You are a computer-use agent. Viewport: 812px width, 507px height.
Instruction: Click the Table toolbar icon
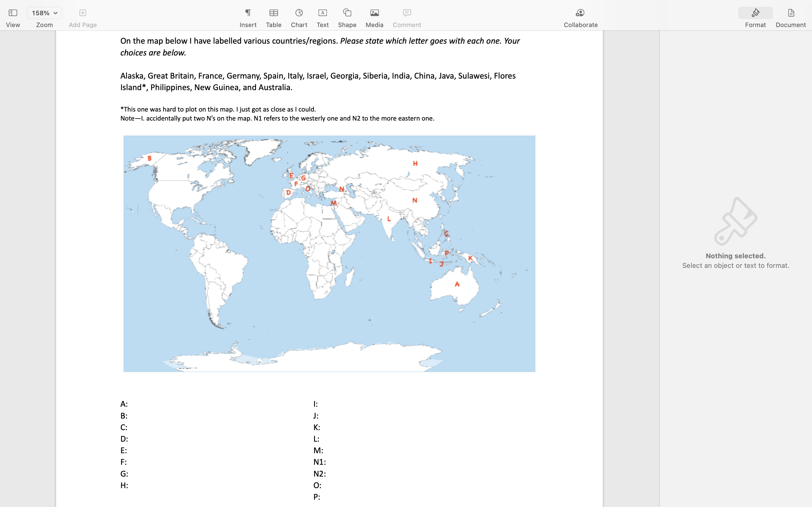click(x=273, y=13)
